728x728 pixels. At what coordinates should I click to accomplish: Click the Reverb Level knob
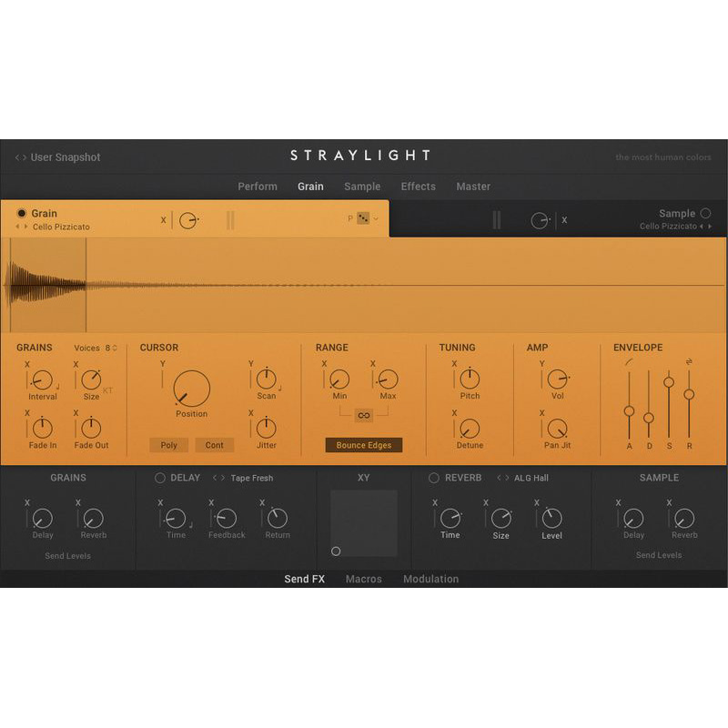pyautogui.click(x=552, y=519)
